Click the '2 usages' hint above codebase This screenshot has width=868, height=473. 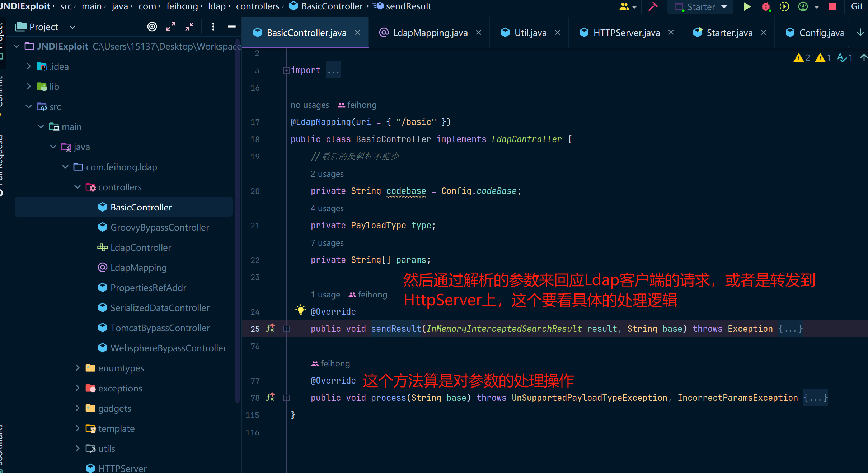327,174
